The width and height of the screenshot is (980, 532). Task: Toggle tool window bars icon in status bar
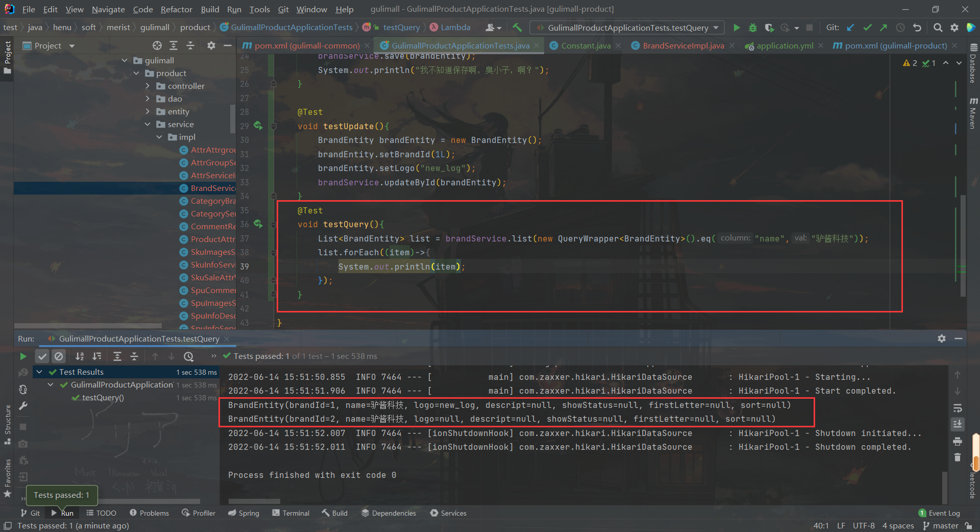tap(7, 526)
